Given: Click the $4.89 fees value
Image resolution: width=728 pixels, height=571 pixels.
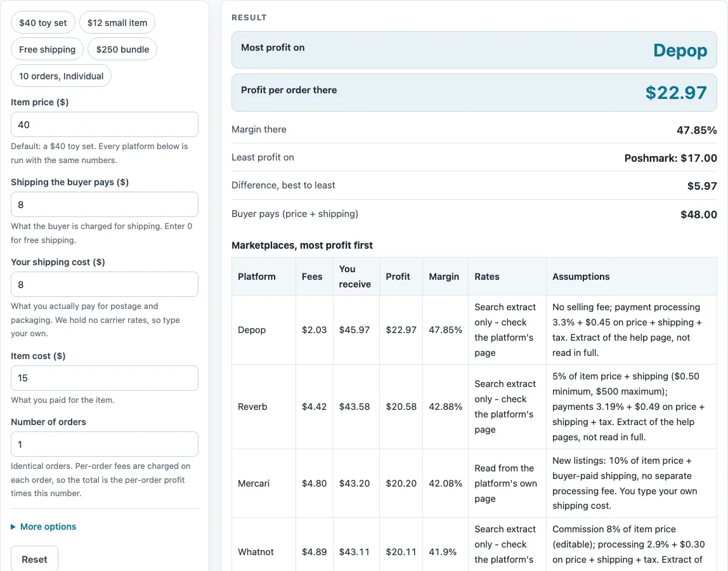Looking at the screenshot, I should tap(315, 552).
